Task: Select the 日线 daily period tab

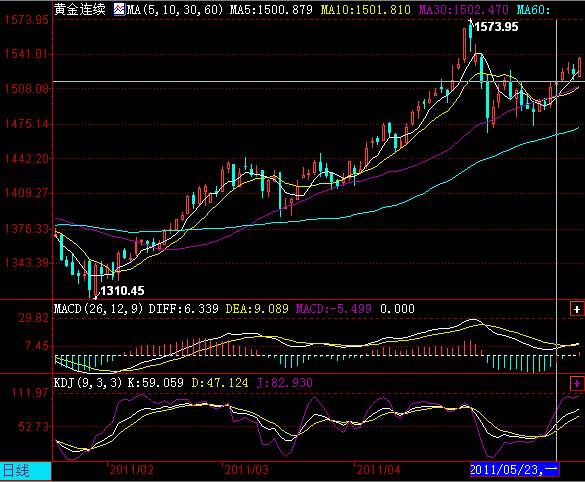Action: (x=25, y=471)
